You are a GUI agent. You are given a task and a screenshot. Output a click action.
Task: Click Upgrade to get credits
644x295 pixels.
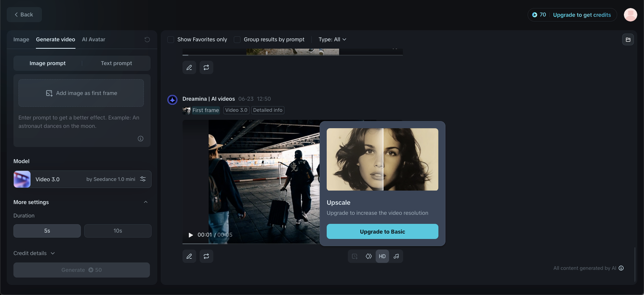point(582,15)
